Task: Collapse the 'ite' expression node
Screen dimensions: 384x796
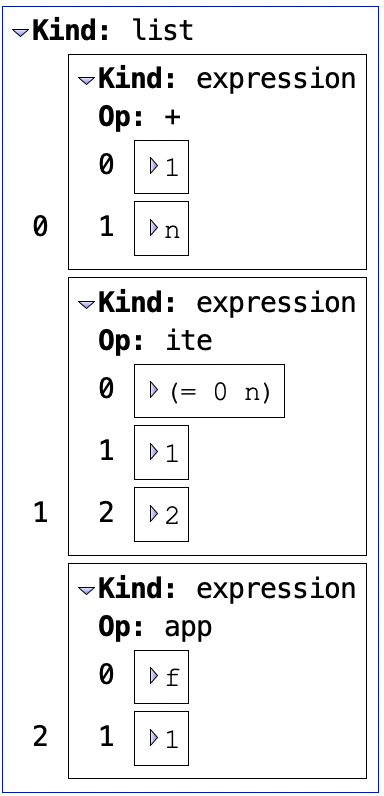Action: [87, 304]
